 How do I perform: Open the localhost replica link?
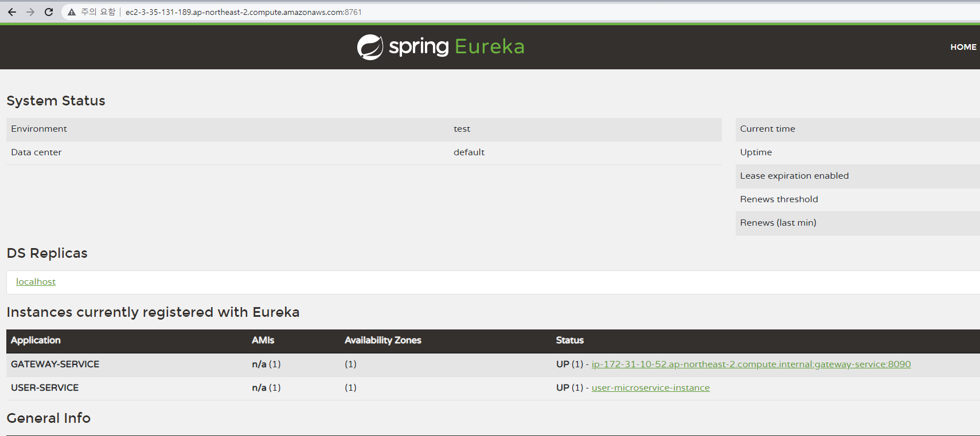tap(36, 282)
